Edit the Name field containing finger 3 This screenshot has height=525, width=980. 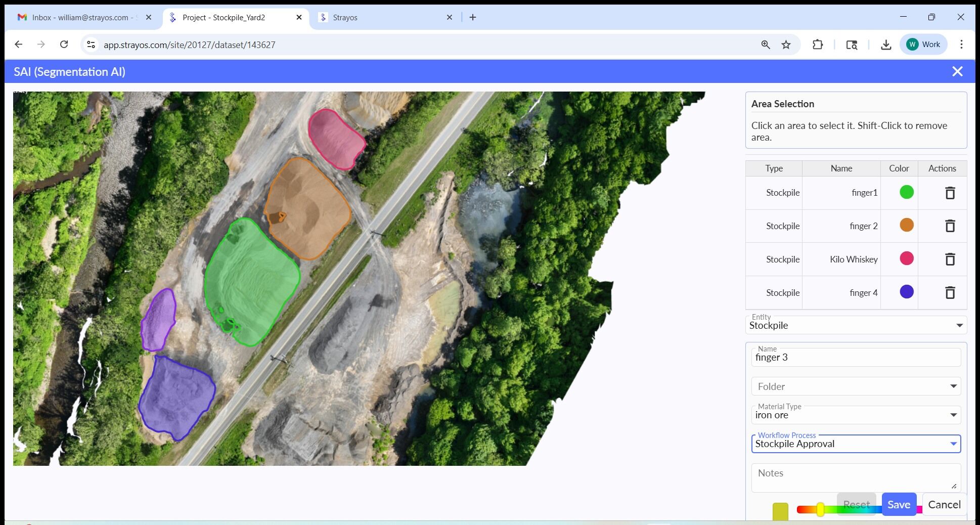[x=856, y=357]
